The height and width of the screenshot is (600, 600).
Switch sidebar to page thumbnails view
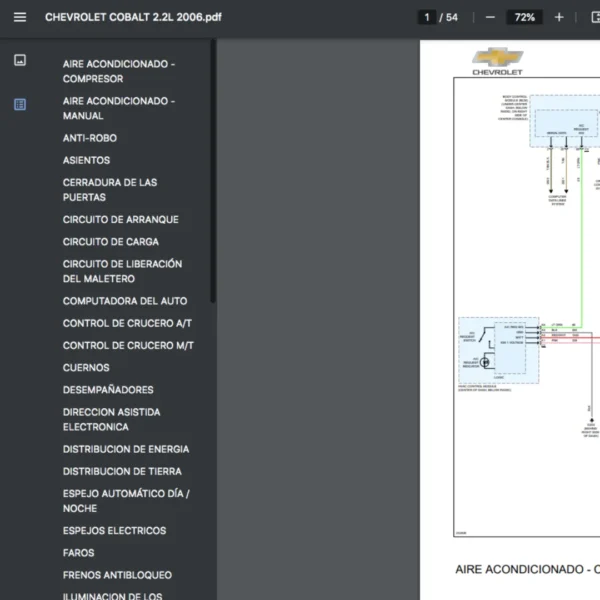20,60
